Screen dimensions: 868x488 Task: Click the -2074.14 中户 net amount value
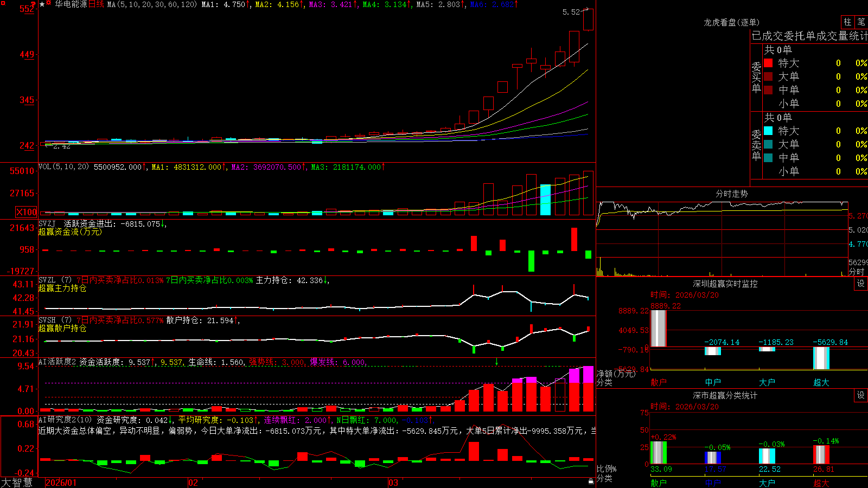[x=722, y=342]
